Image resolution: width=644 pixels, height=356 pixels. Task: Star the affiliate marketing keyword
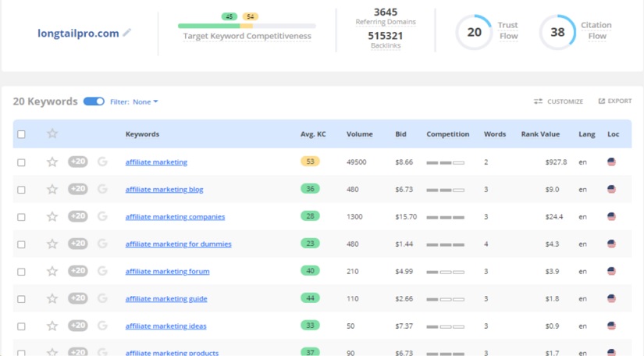click(x=52, y=162)
